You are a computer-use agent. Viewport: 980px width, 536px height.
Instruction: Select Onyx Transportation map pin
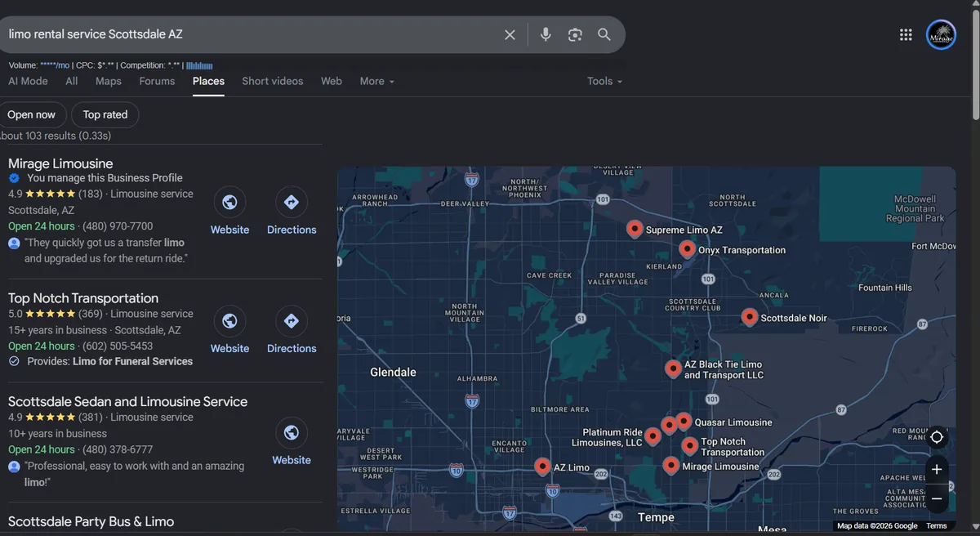click(688, 248)
